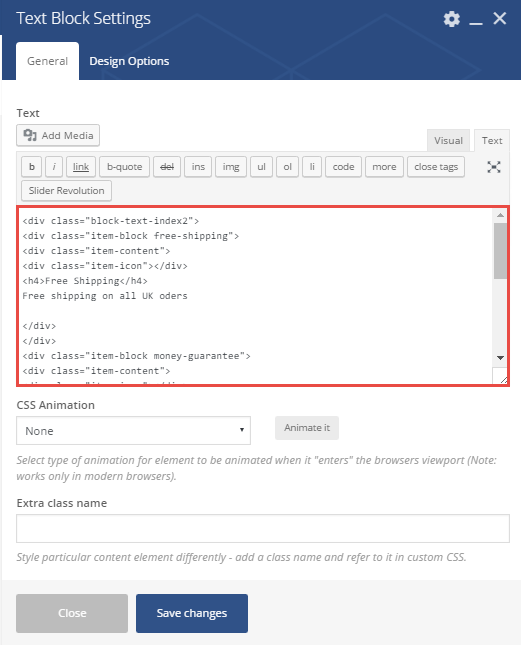521x645 pixels.
Task: Switch to the Design Options tab
Action: 129,61
